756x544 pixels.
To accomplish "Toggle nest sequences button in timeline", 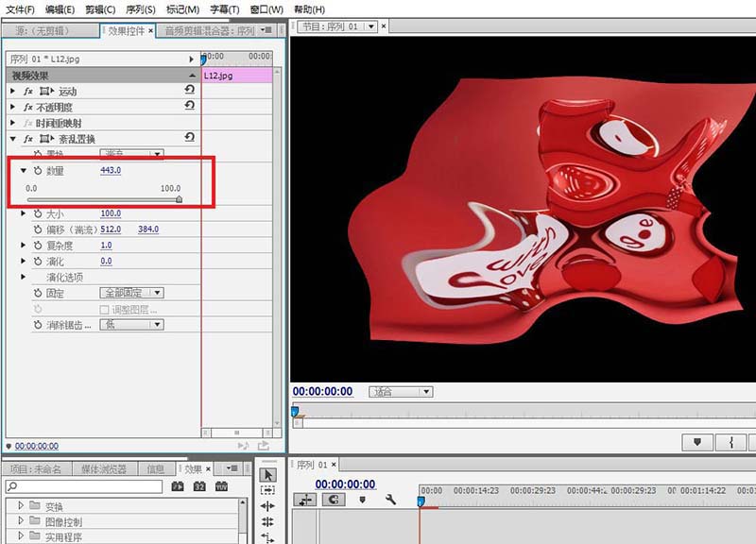I will (x=305, y=500).
